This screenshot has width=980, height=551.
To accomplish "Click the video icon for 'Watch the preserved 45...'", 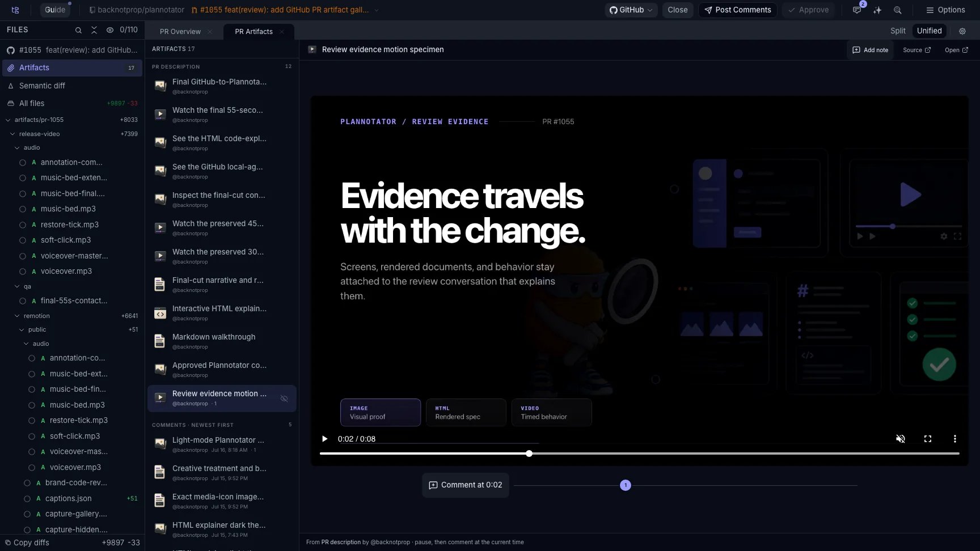I will tap(160, 227).
